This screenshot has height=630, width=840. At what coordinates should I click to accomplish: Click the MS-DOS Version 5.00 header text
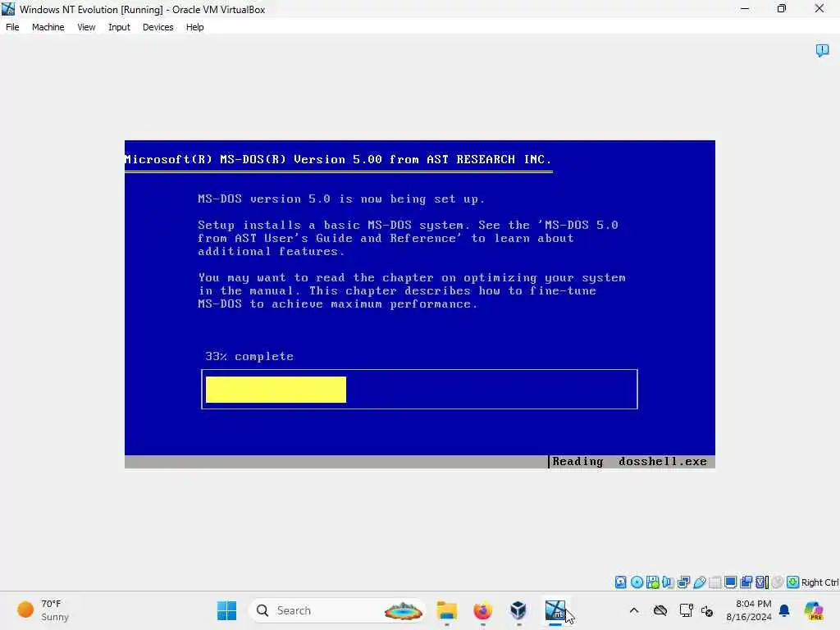point(337,159)
